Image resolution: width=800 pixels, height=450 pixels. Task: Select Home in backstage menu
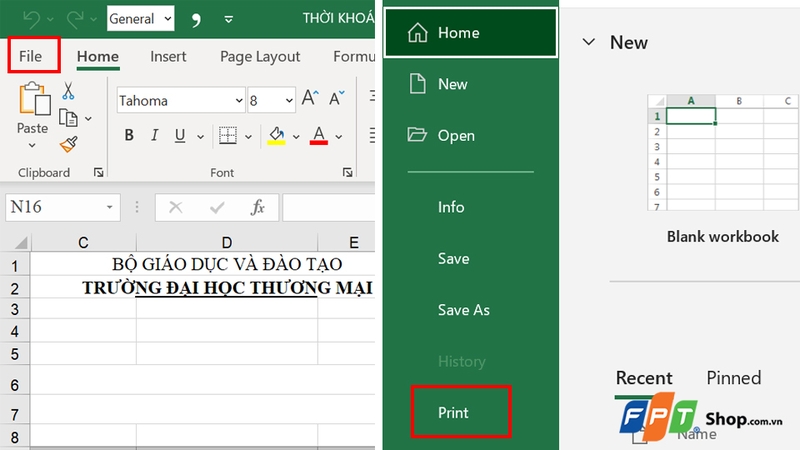point(470,33)
